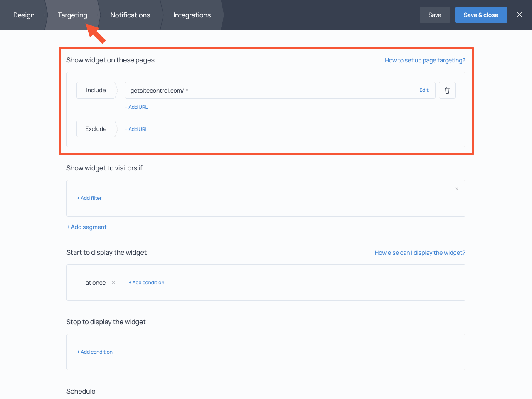Add a condition to stop displaying the widget
The width and height of the screenshot is (532, 399).
click(94, 352)
